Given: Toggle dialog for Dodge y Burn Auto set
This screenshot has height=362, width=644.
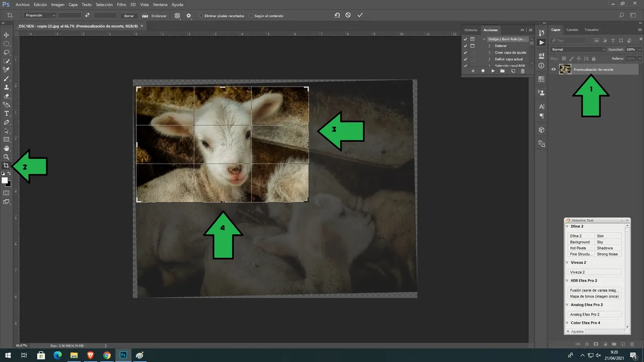Looking at the screenshot, I should pyautogui.click(x=472, y=39).
